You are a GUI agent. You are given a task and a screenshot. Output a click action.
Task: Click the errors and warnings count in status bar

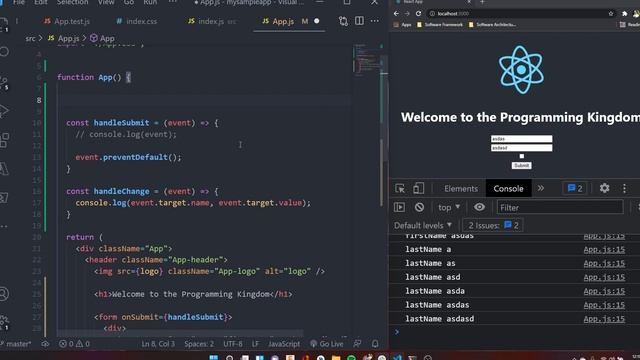(75, 344)
